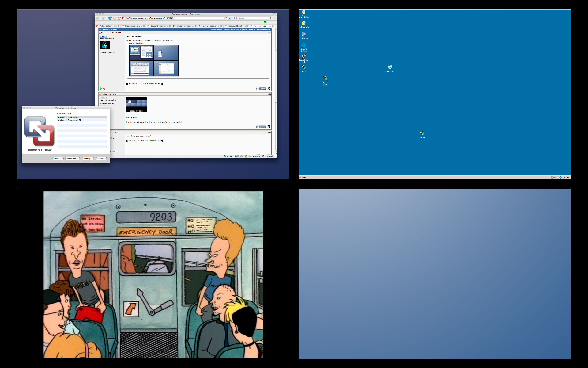588x368 pixels.
Task: Click the search magnifier in the Google box
Action: pyautogui.click(x=270, y=18)
